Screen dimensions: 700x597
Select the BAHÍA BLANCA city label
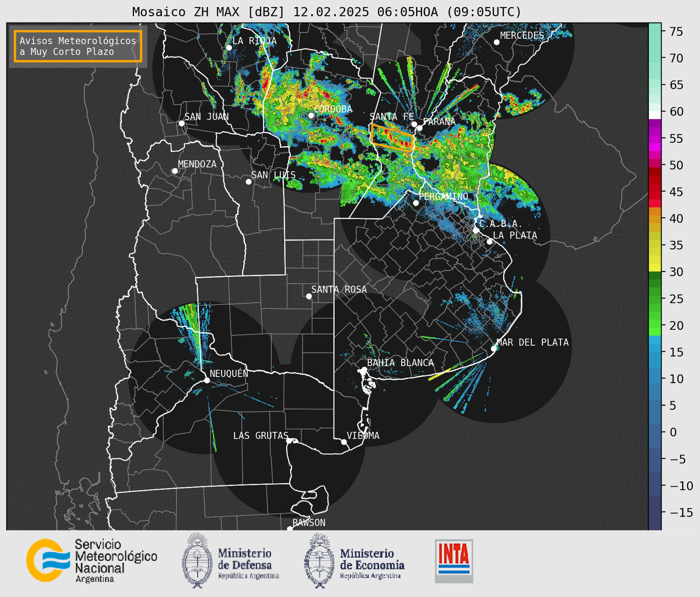pos(400,363)
